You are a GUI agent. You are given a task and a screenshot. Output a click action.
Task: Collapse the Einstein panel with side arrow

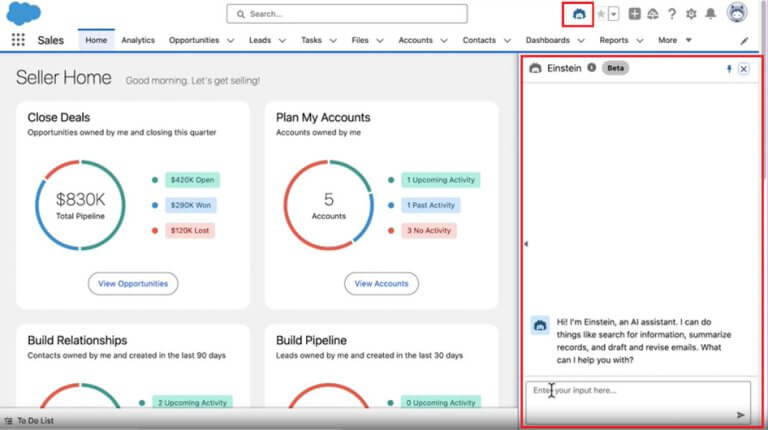pyautogui.click(x=526, y=243)
